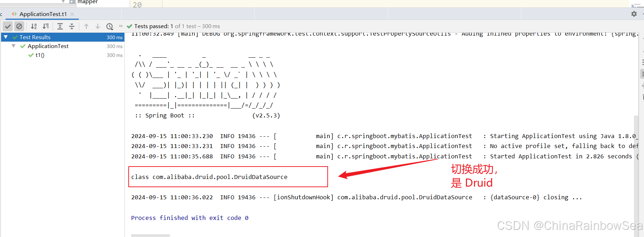Select ApplicationTest in the results tree
The height and width of the screenshot is (237, 644).
click(x=48, y=46)
